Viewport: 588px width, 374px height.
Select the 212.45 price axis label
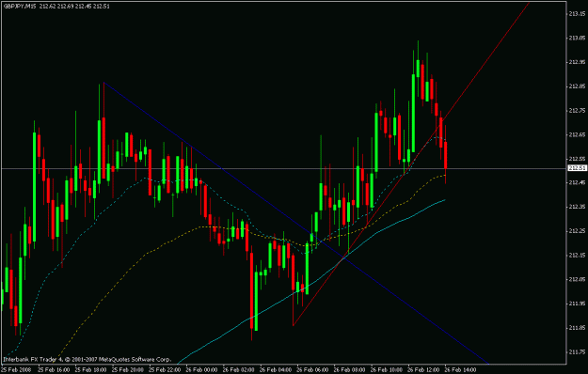[578, 182]
